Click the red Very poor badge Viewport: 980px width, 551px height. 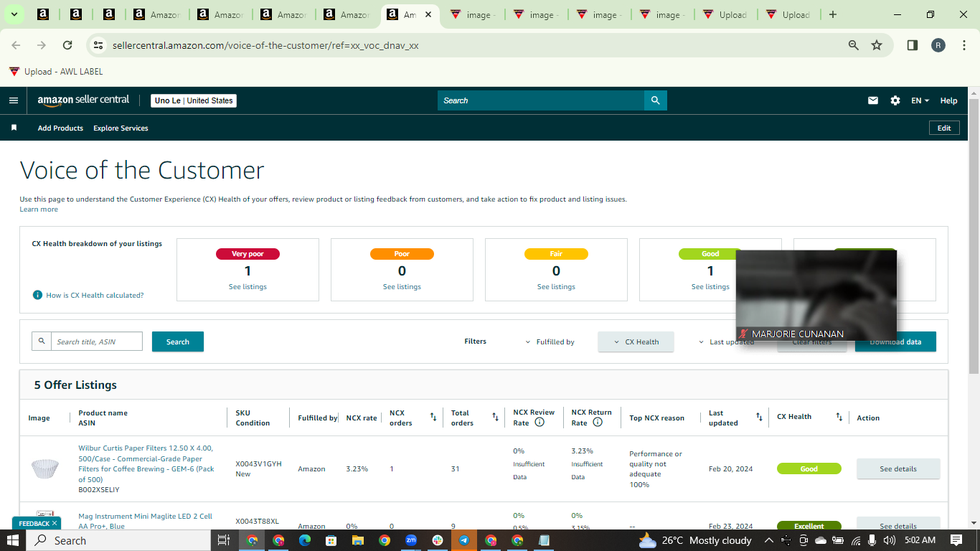[248, 254]
